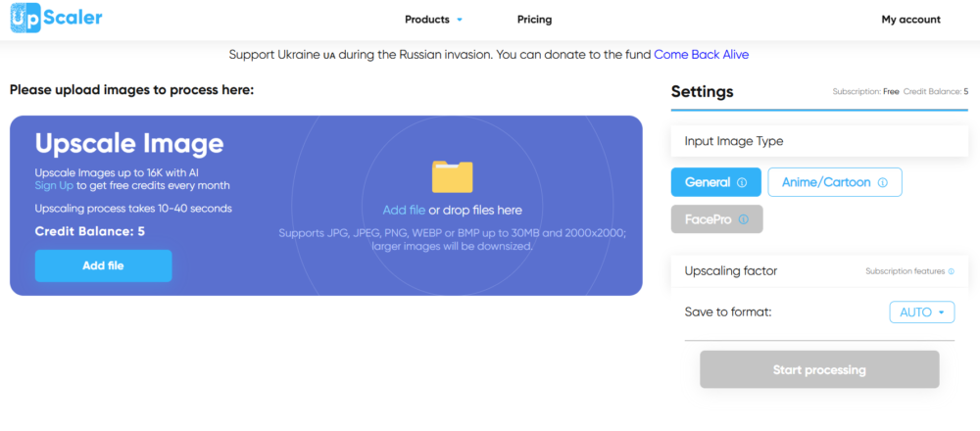Click the Sign Up link
The height and width of the screenshot is (431, 980).
(x=54, y=185)
